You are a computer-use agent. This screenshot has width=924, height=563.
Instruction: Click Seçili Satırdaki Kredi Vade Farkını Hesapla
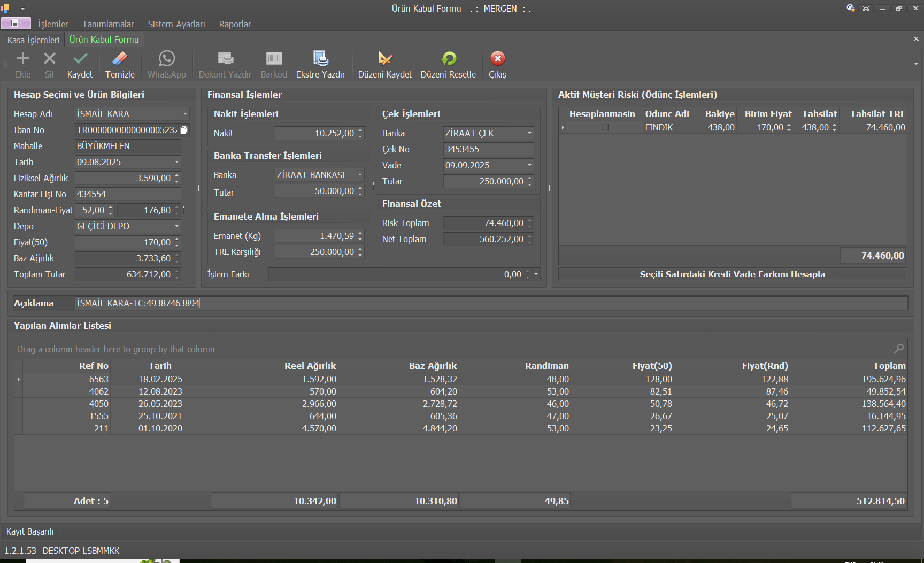click(732, 274)
